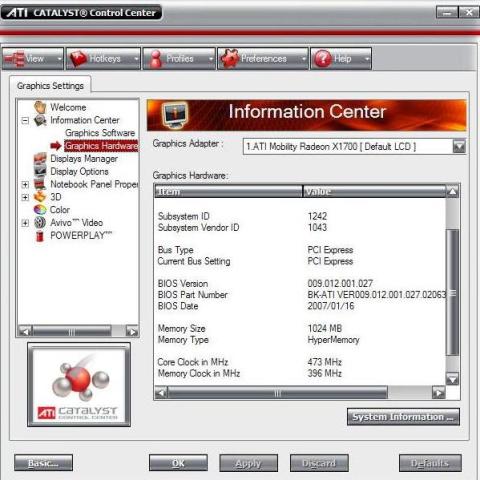The height and width of the screenshot is (480, 480).
Task: Click the 3D tree icon
Action: [40, 197]
